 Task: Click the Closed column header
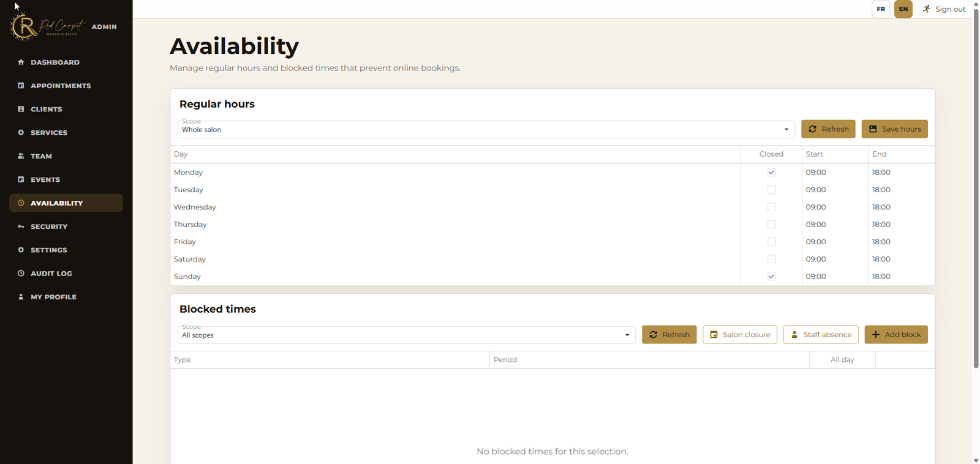point(771,154)
